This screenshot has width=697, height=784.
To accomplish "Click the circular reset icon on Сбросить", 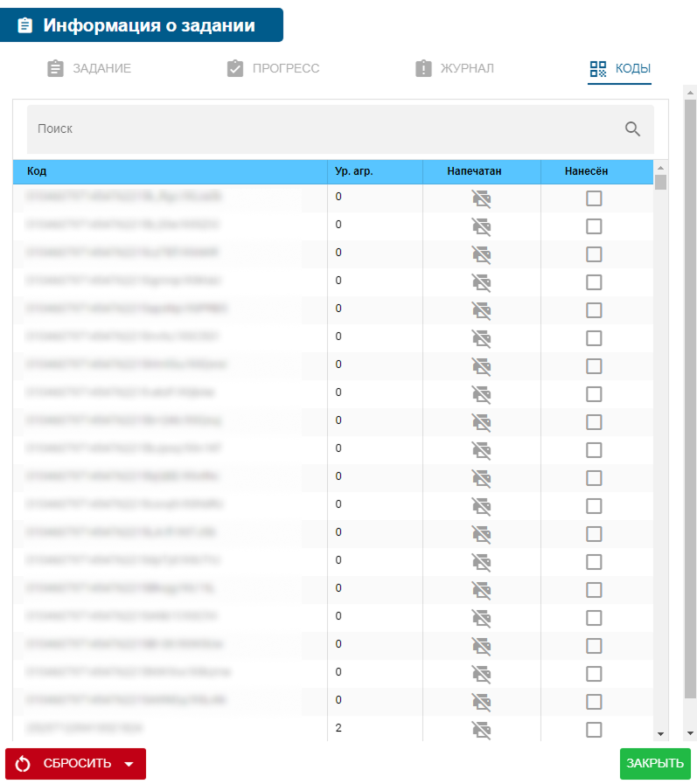I will click(x=24, y=764).
